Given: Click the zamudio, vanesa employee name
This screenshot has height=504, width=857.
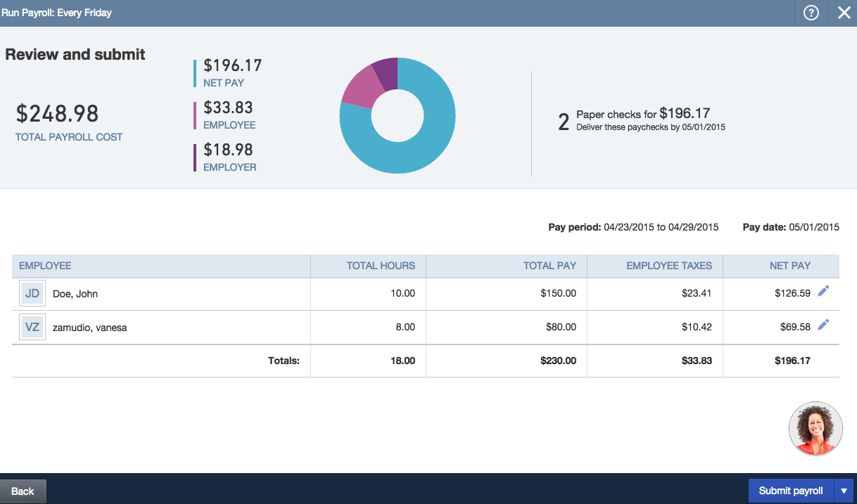Looking at the screenshot, I should click(90, 327).
